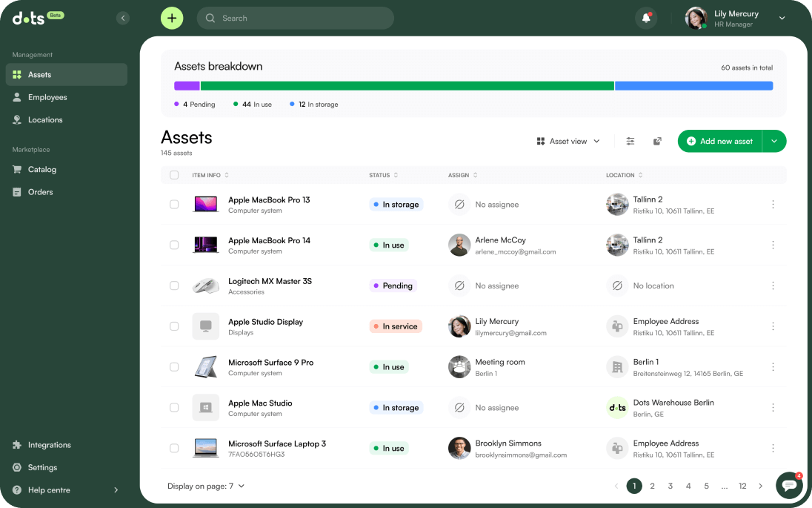Open Integrations in the sidebar
Screen dimensions: 812x508
click(x=66, y=445)
